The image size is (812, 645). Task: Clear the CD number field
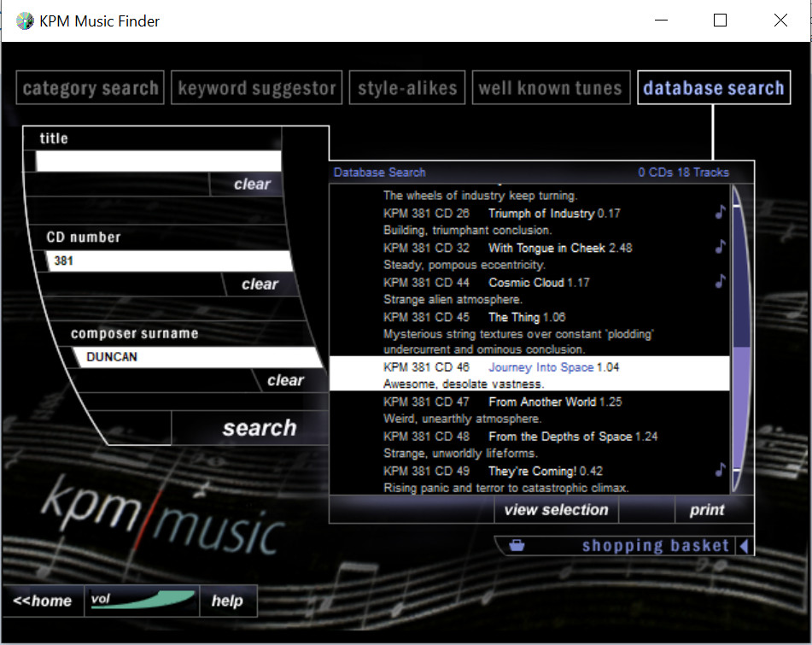pos(260,284)
